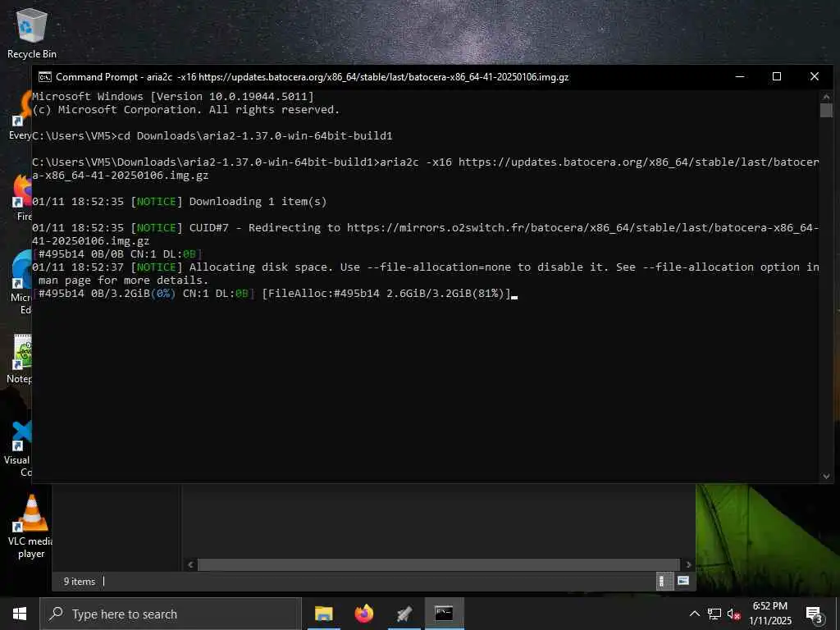Open the notification center icon

[815, 614]
